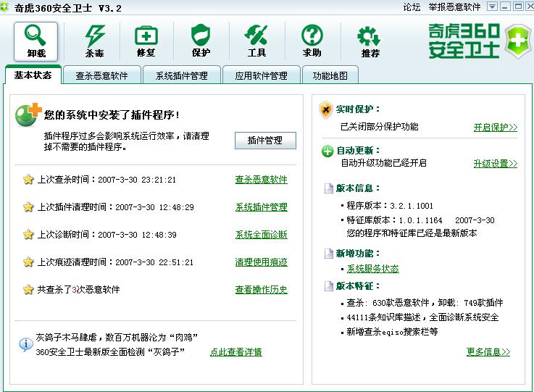This screenshot has width=534, height=392.
Task: Click 举报恶意软件 in the title bar
Action: coord(454,7)
